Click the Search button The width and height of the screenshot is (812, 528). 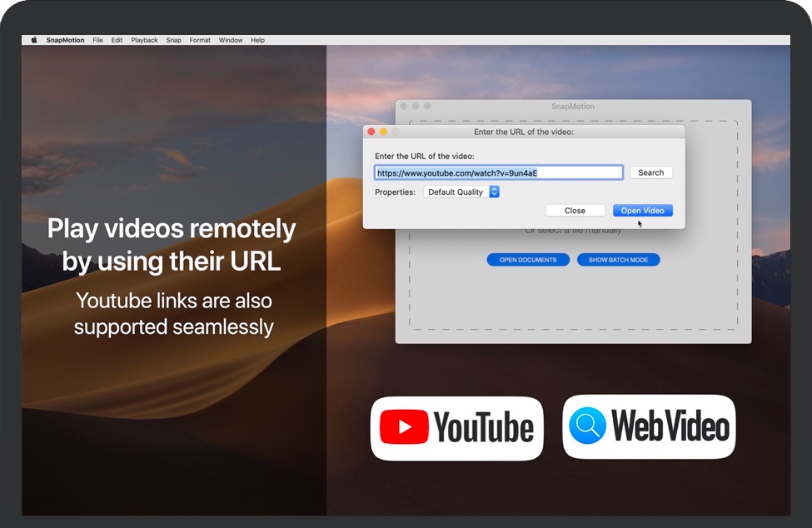click(651, 172)
